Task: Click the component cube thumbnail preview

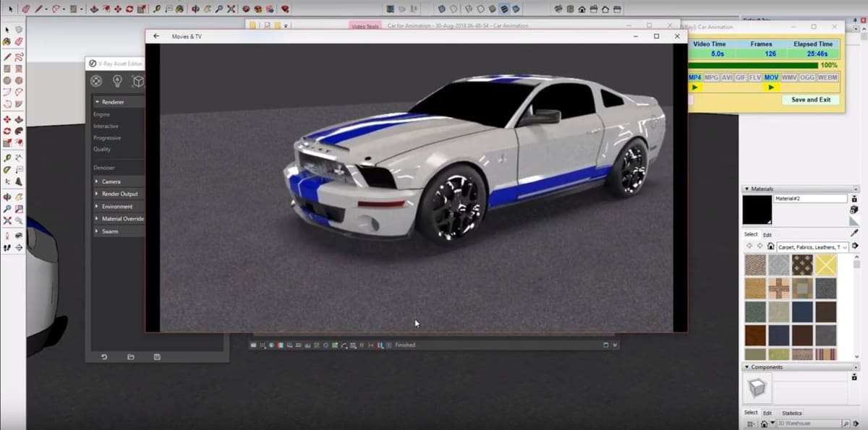Action: [x=758, y=388]
